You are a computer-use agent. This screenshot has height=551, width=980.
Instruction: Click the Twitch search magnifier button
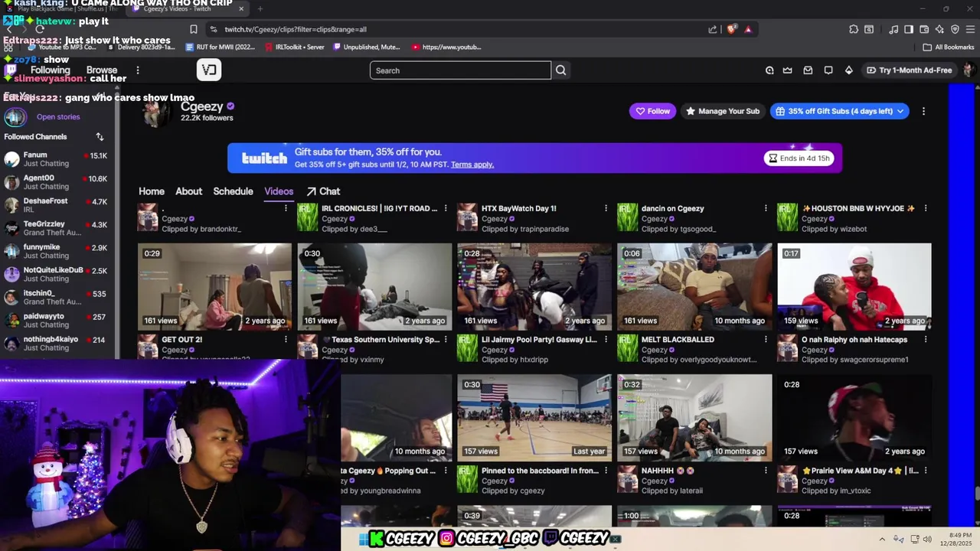[x=561, y=70]
